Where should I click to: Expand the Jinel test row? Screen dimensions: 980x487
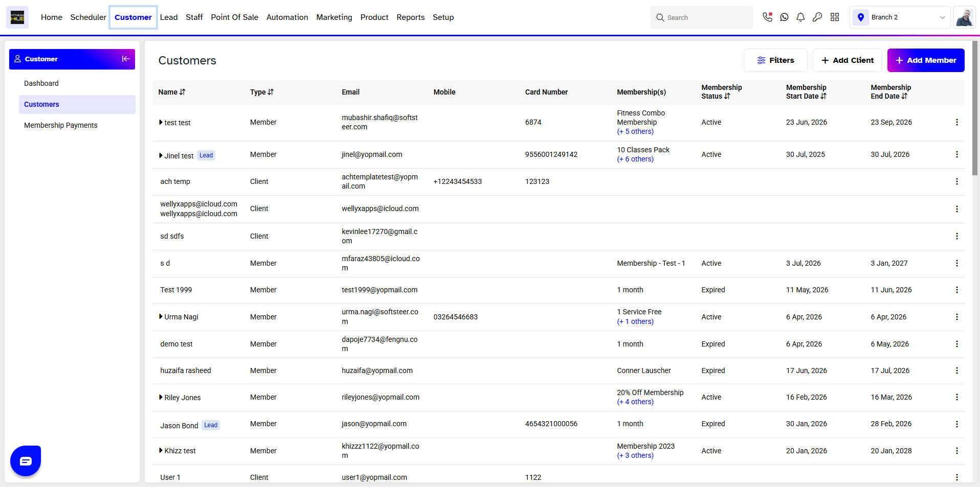coord(161,155)
